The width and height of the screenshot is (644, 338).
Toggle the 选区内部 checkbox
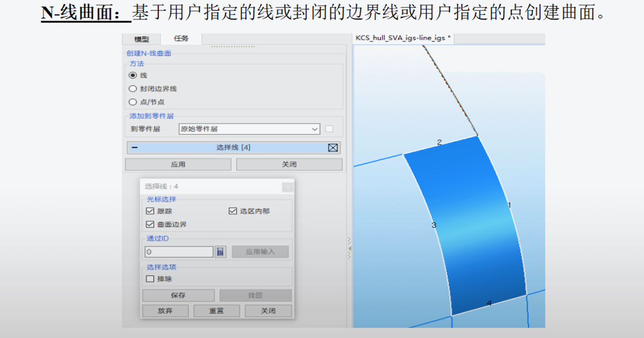233,211
